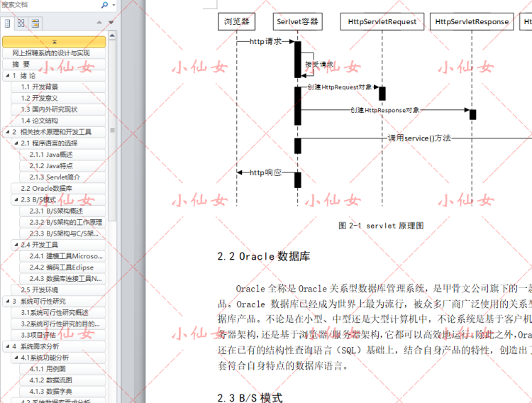Go to 1.4 论文结构
This screenshot has height=403, width=532.
pos(58,121)
